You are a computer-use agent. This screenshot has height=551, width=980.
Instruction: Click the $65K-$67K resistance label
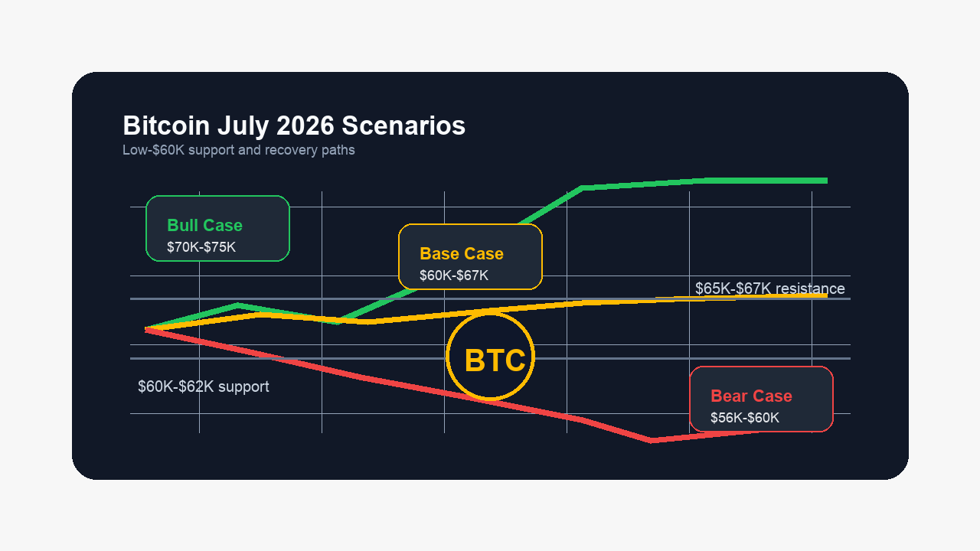coord(770,289)
